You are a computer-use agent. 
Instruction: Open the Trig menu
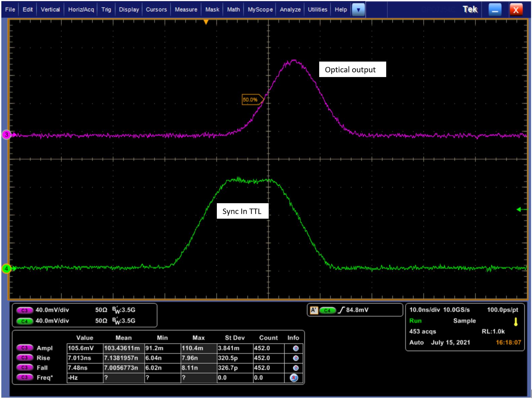[x=106, y=9]
